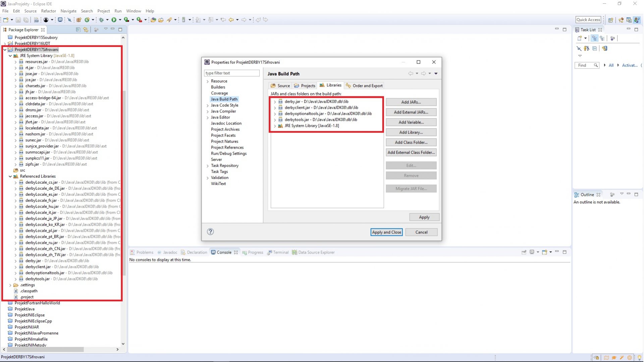Switch to the C/C++ perspective icon
The width and height of the screenshot is (644, 362).
[x=629, y=20]
